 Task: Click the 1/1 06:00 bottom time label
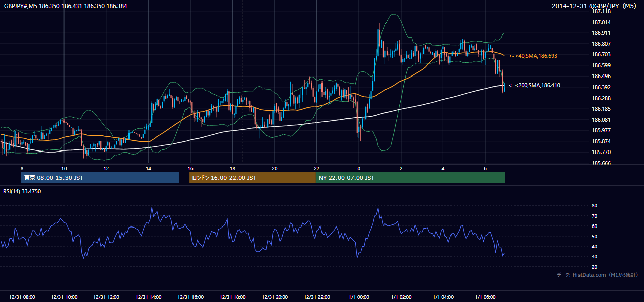pos(485,297)
